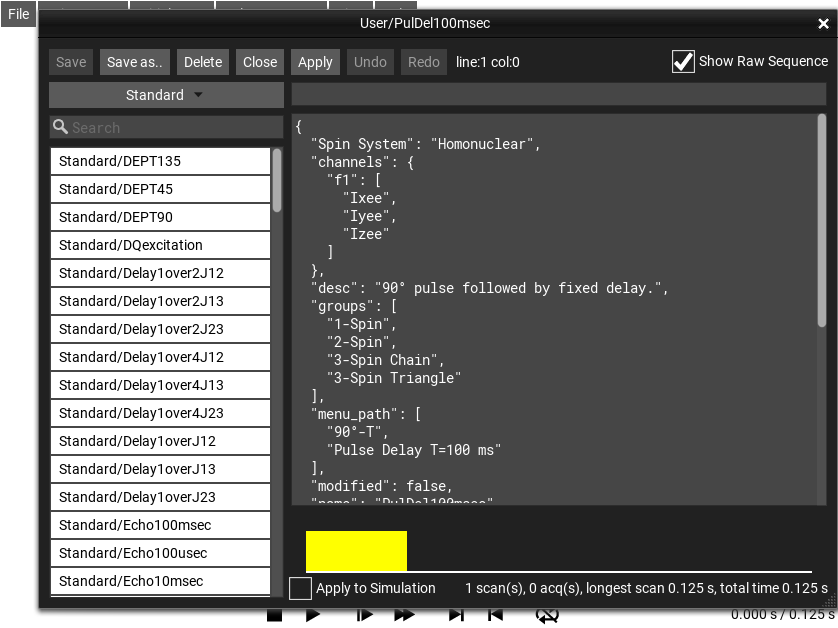Close the PulDel100msec dialog with X
This screenshot has width=838, height=628.
tap(823, 24)
